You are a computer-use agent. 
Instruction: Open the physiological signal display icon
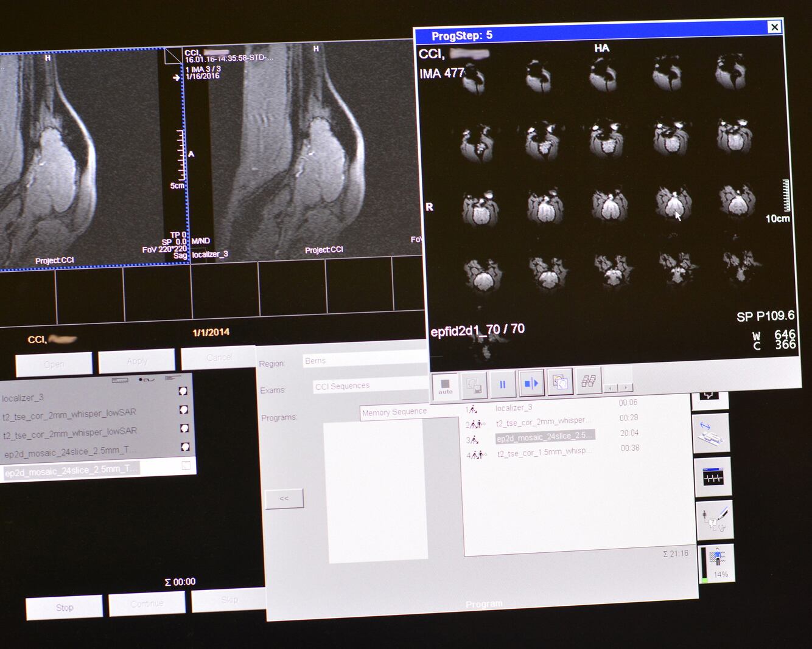[713, 477]
